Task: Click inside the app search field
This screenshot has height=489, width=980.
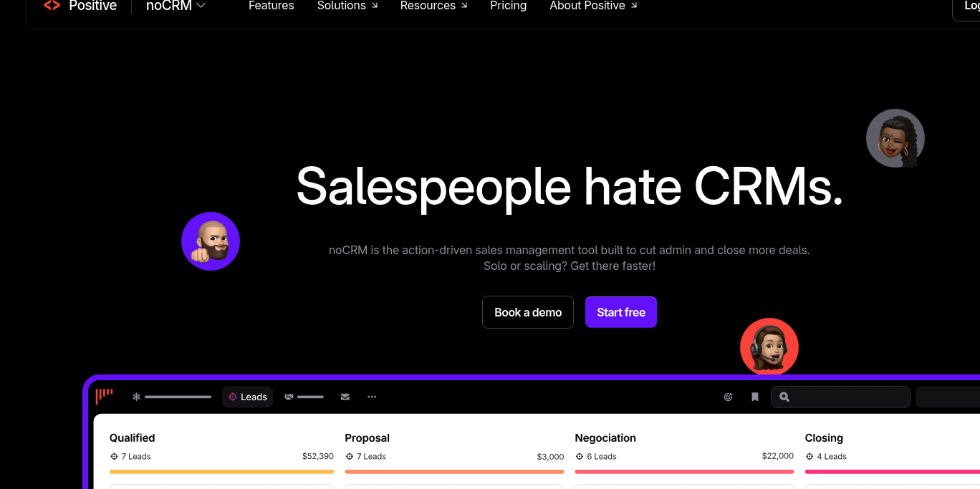Action: [840, 397]
